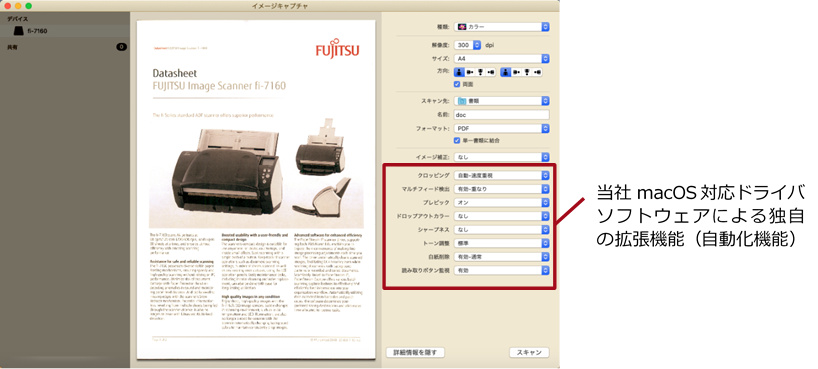Click the スキャン button

point(529,352)
